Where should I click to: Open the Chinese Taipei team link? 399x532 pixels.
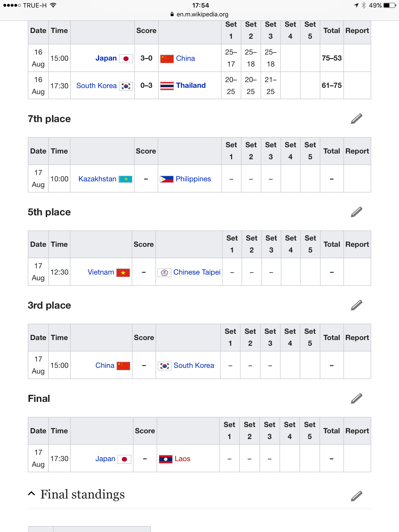pos(197,272)
